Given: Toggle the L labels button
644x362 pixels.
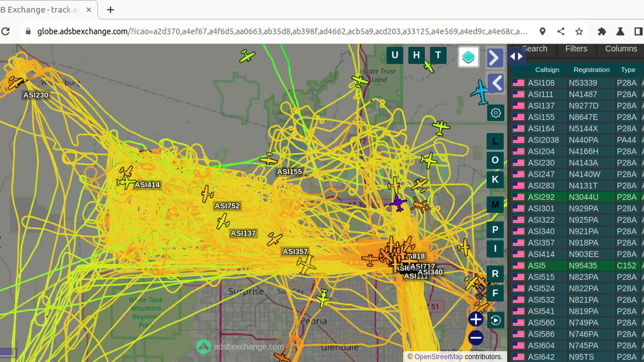Looking at the screenshot, I should point(495,141).
